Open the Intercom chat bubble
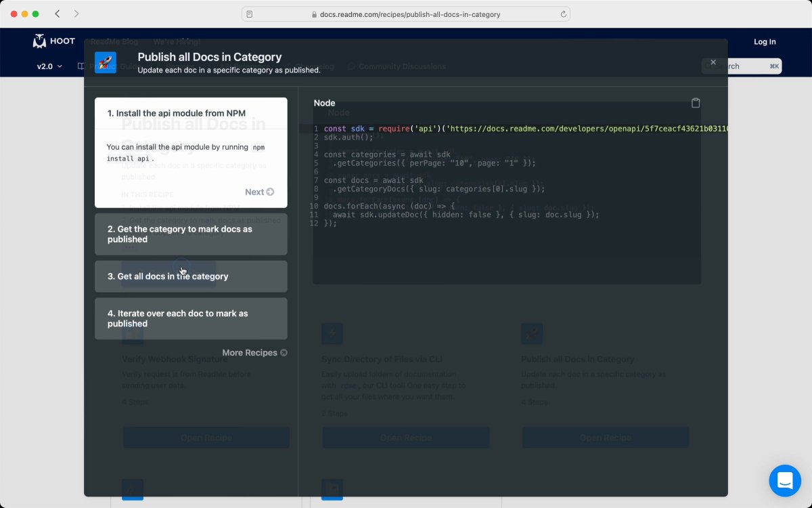 785,480
